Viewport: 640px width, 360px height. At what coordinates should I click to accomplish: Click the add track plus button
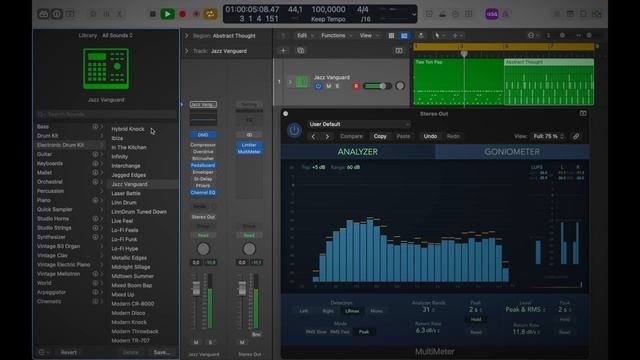click(x=283, y=51)
